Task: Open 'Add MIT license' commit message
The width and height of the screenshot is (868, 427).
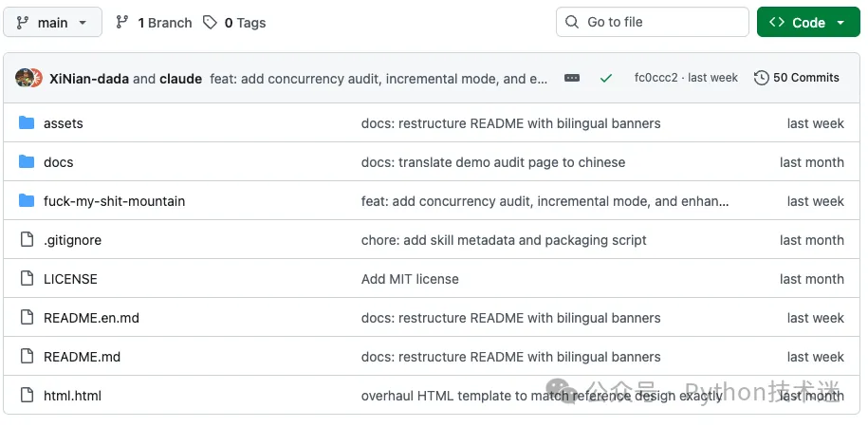Action: pos(410,279)
